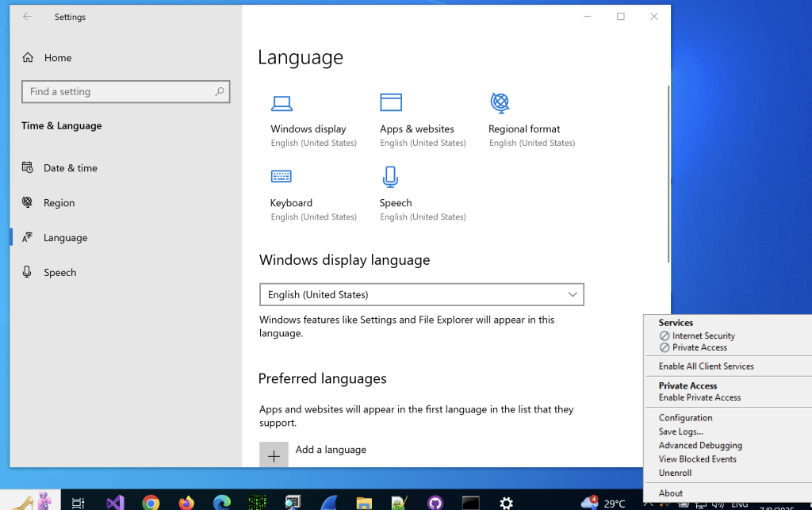812x510 pixels.
Task: Open Date & time settings
Action: (59, 168)
